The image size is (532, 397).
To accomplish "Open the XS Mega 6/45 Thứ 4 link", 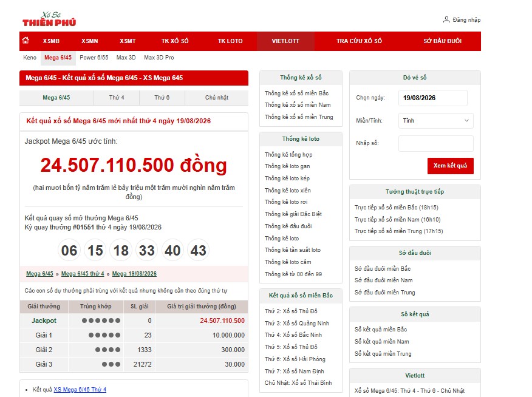I will tap(80, 390).
